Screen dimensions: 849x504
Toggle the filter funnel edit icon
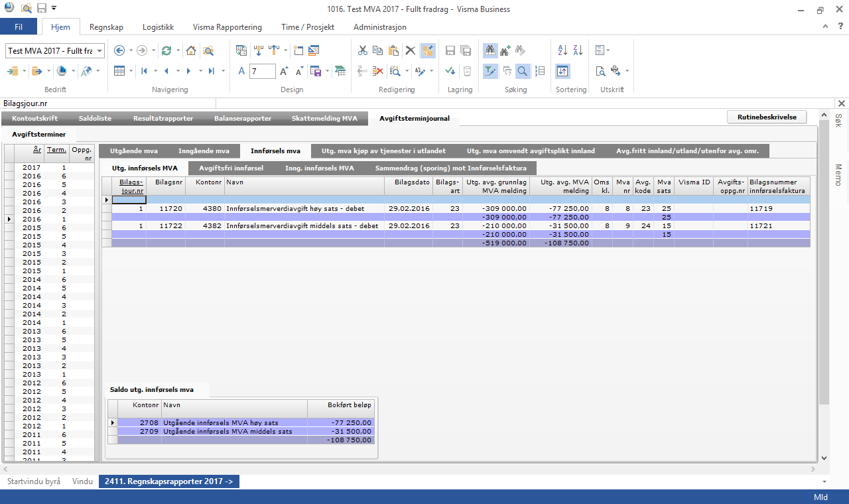click(490, 71)
